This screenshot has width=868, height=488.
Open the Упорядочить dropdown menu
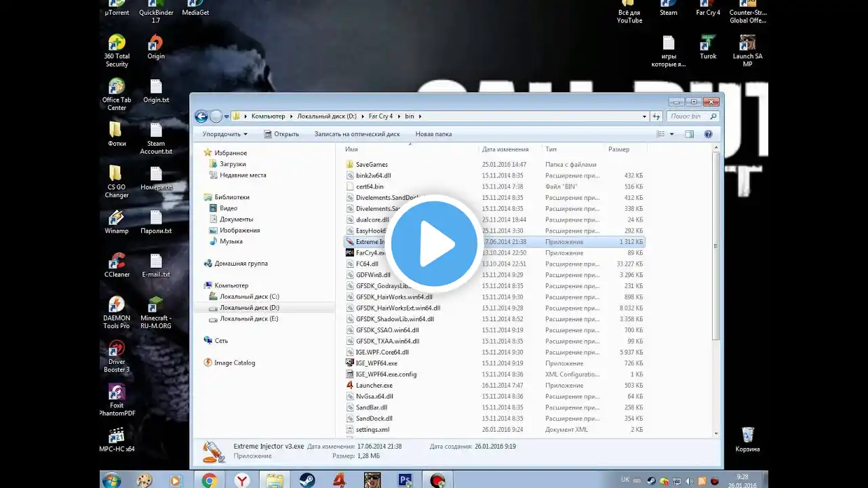[225, 134]
